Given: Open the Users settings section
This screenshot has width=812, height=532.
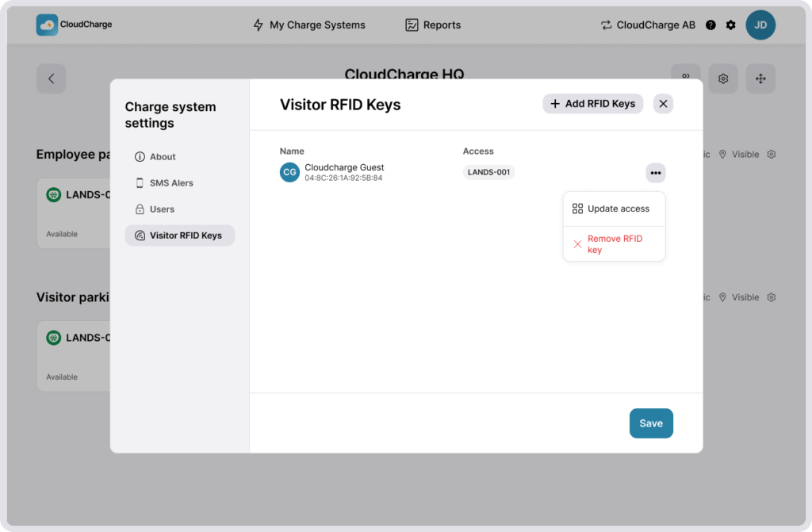Looking at the screenshot, I should pyautogui.click(x=162, y=209).
